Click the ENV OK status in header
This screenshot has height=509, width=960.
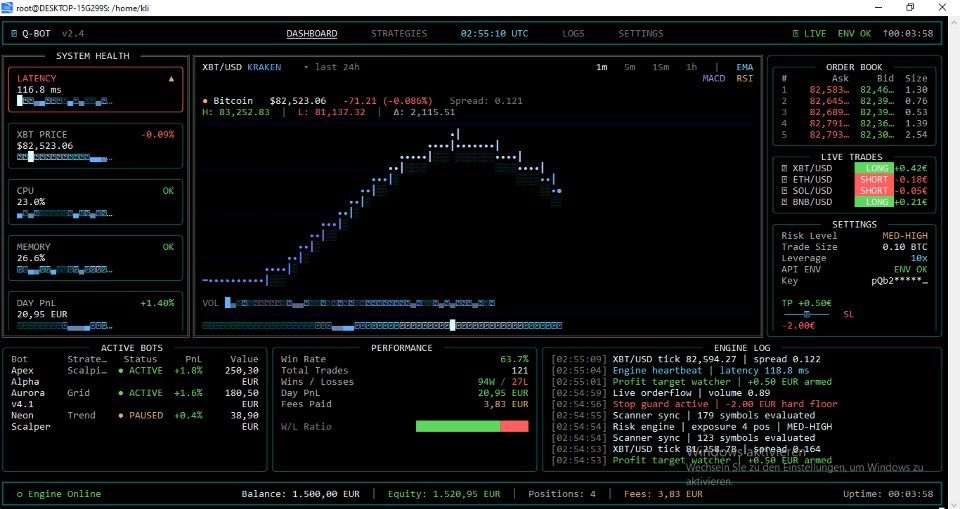click(x=854, y=34)
